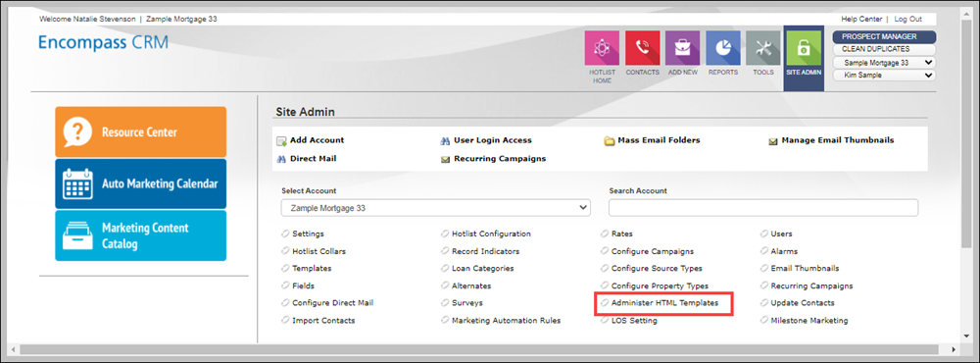
Task: Open the Configure Property Types link
Action: [660, 286]
